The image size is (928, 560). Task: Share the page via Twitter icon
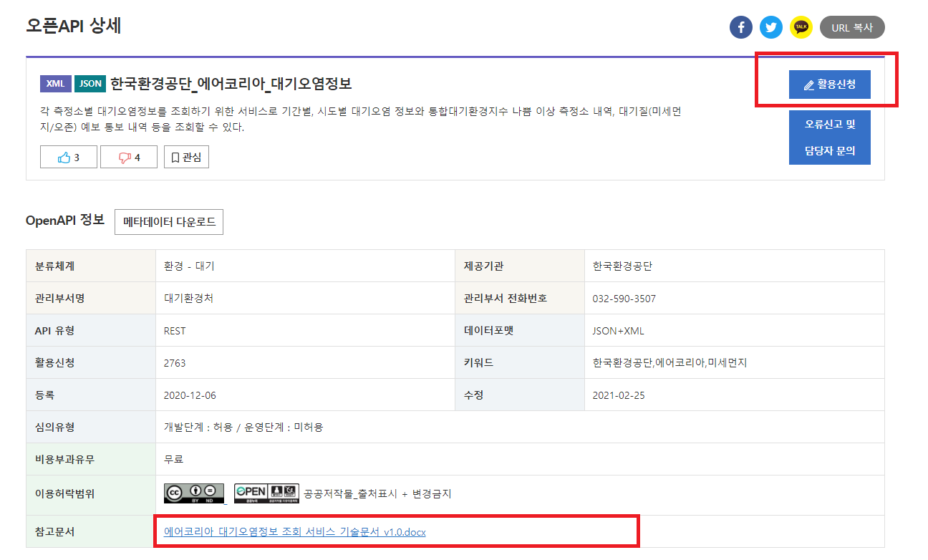[x=771, y=28]
